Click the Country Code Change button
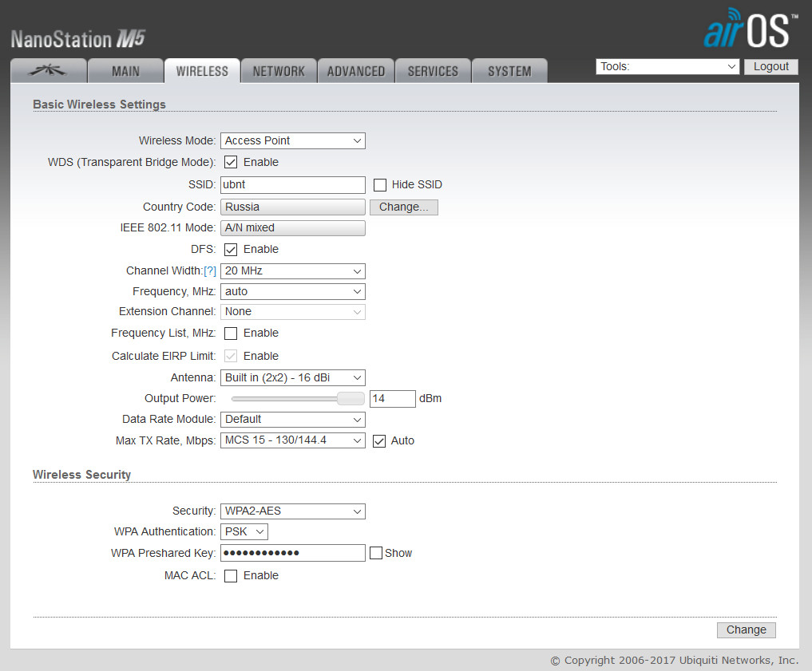 point(403,207)
